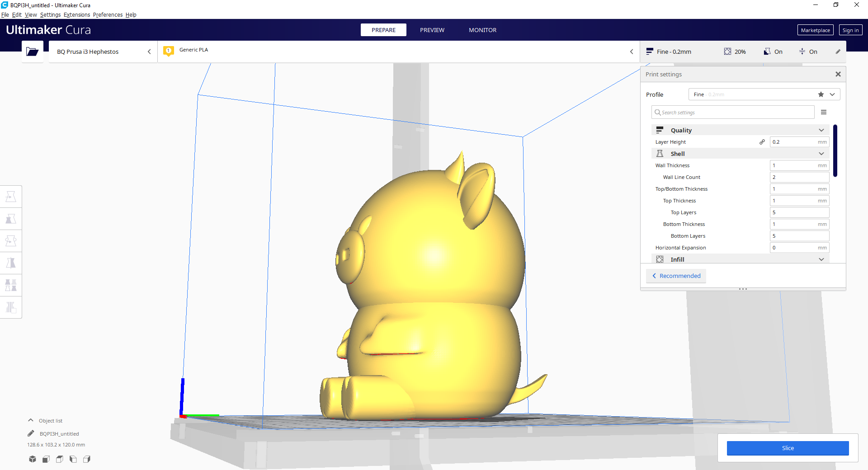Image resolution: width=868 pixels, height=470 pixels.
Task: Select the Rotate tool
Action: tap(11, 240)
